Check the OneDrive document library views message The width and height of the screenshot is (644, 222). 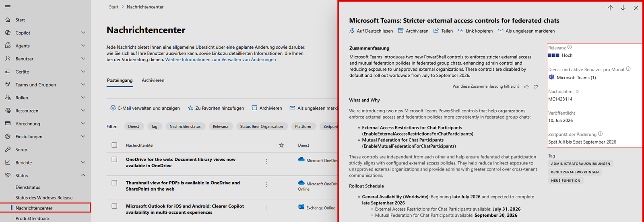pos(114,160)
